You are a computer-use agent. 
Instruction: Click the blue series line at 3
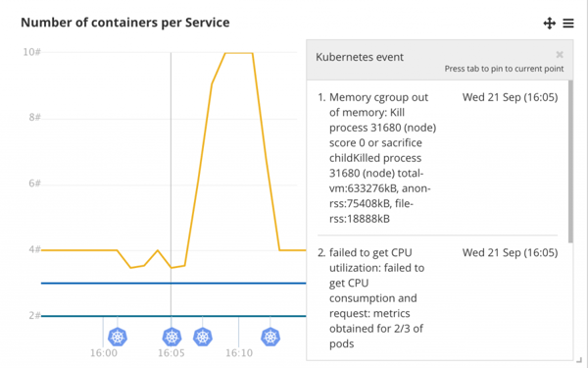tap(173, 284)
